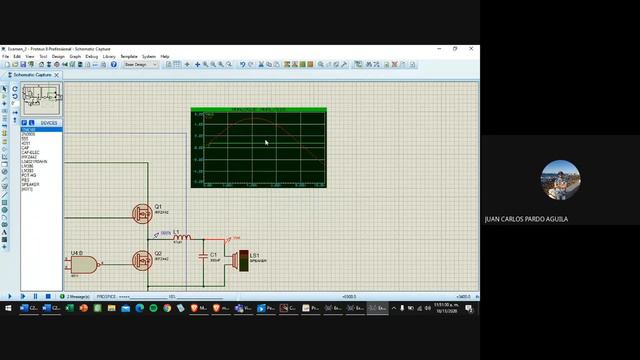Click the Rotate Anti-Clockwise icon
Image resolution: width=640 pixels, height=360 pixels.
(x=15, y=96)
